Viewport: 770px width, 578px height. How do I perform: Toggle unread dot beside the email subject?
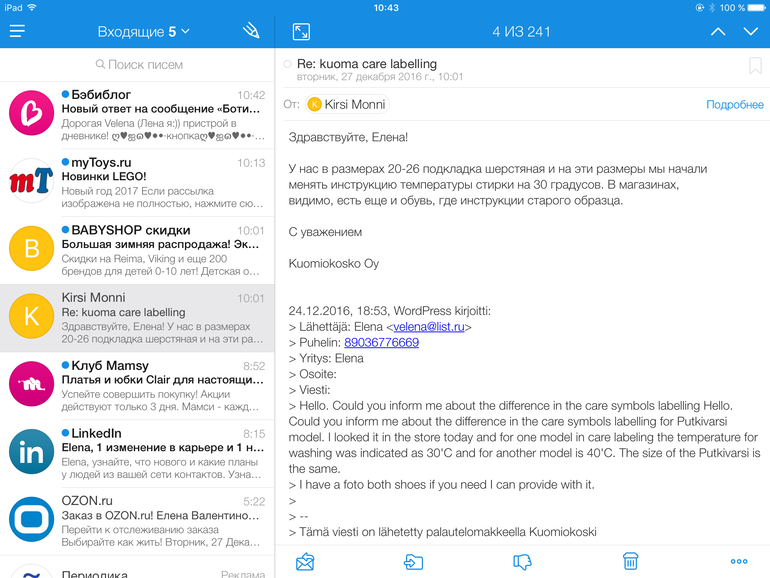(x=288, y=64)
